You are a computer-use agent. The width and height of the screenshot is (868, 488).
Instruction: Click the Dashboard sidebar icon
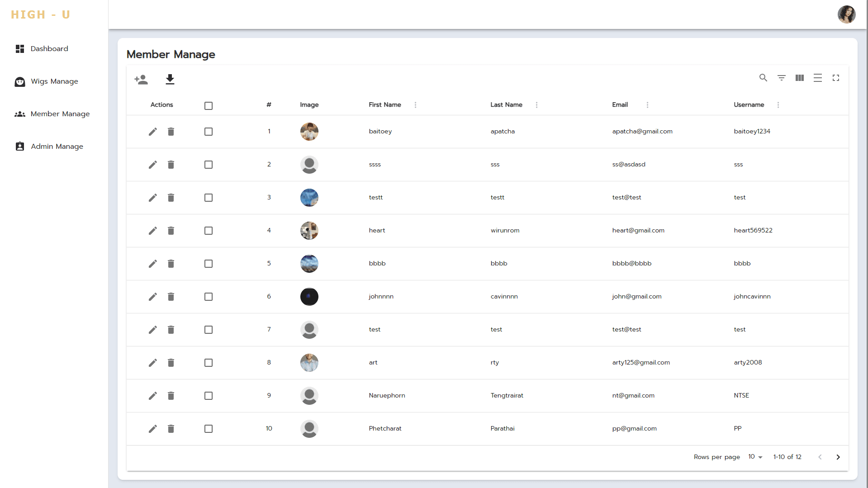(20, 49)
